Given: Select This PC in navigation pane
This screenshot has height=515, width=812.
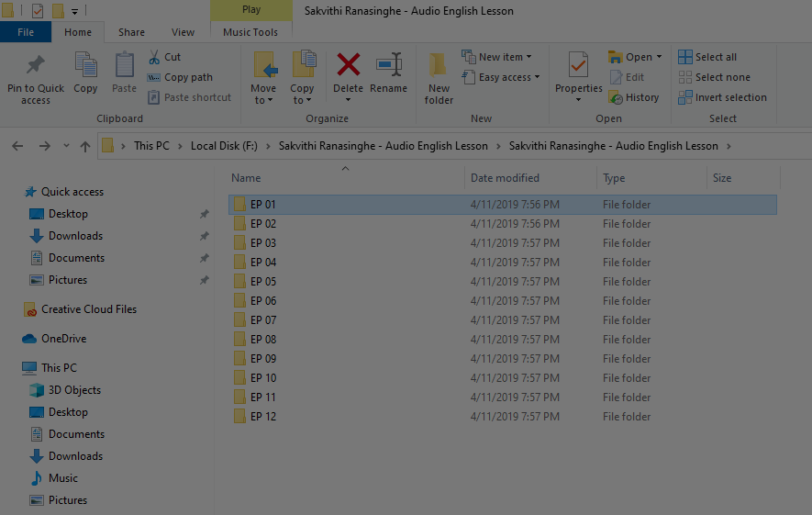Looking at the screenshot, I should tap(50, 368).
